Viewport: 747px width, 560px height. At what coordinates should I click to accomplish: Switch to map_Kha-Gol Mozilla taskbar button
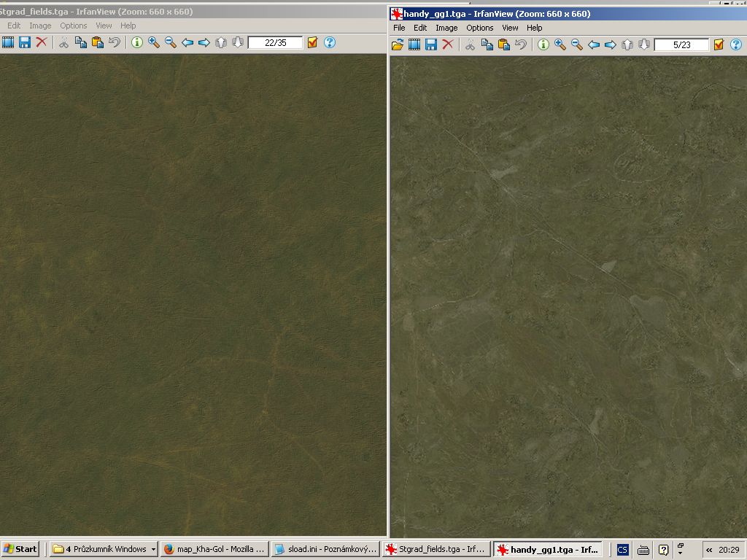214,549
